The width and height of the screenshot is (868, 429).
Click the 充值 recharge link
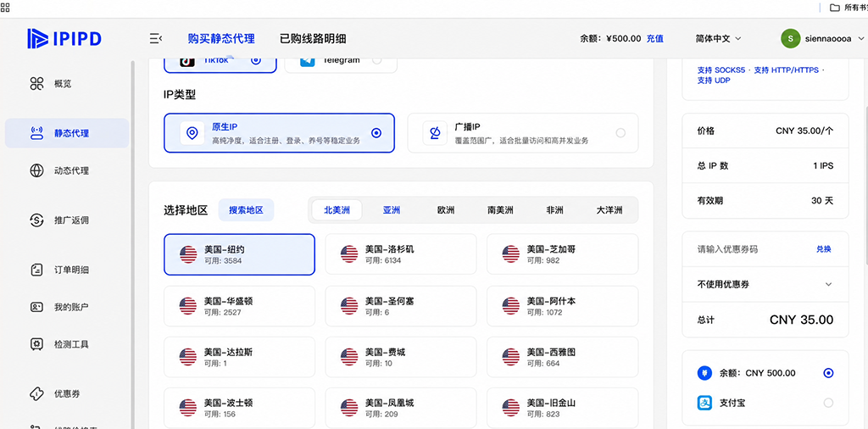click(655, 39)
